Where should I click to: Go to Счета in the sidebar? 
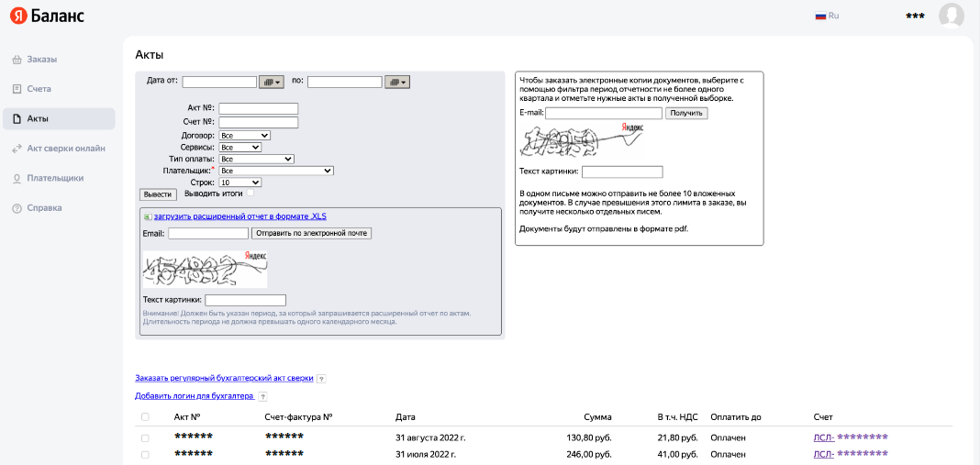pos(39,89)
